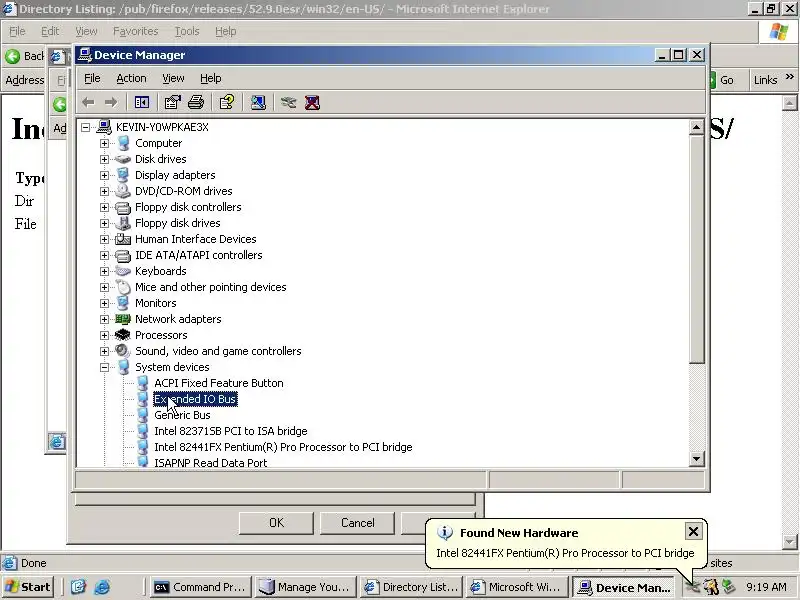800x600 pixels.
Task: Switch to Directory Listing taskbar button
Action: 411,587
